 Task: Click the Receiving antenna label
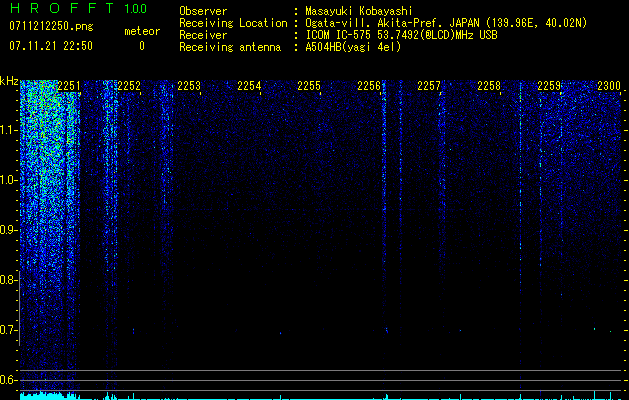click(x=230, y=47)
